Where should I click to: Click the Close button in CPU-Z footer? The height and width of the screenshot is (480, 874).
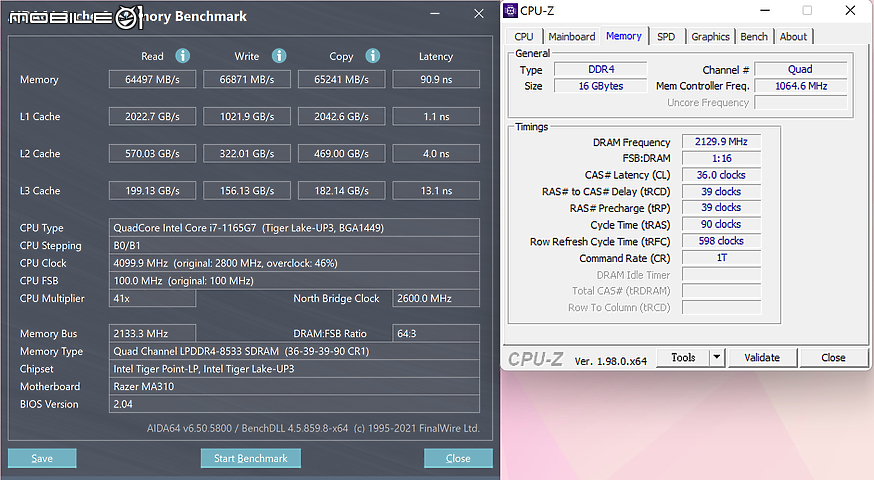tap(833, 357)
